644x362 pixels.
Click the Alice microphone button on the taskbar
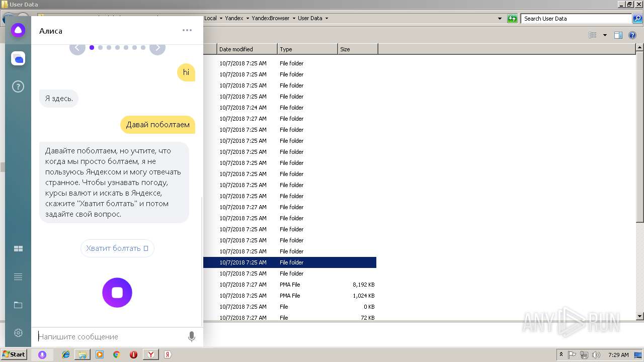tap(42, 354)
